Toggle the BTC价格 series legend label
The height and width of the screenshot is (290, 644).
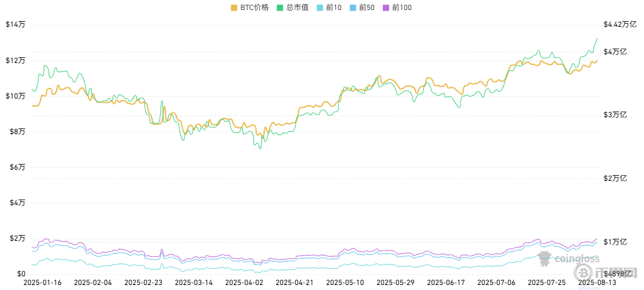pyautogui.click(x=254, y=7)
